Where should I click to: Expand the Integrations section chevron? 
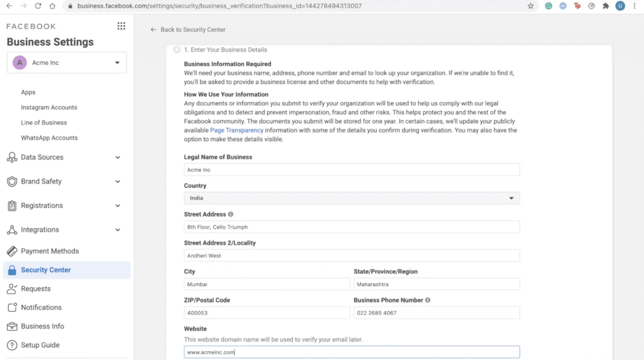coord(118,230)
